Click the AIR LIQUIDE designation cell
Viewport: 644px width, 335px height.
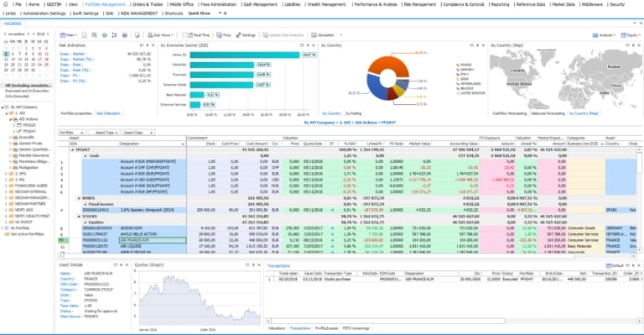pos(153,246)
